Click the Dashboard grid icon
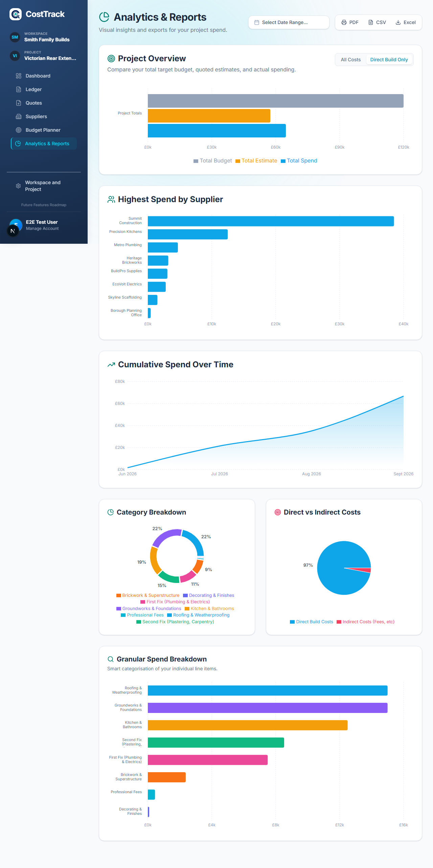This screenshot has height=868, width=433. coord(19,76)
